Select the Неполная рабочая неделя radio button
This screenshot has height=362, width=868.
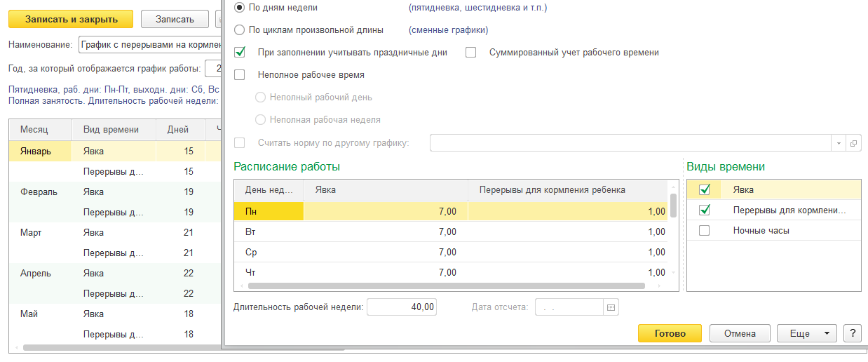click(261, 120)
